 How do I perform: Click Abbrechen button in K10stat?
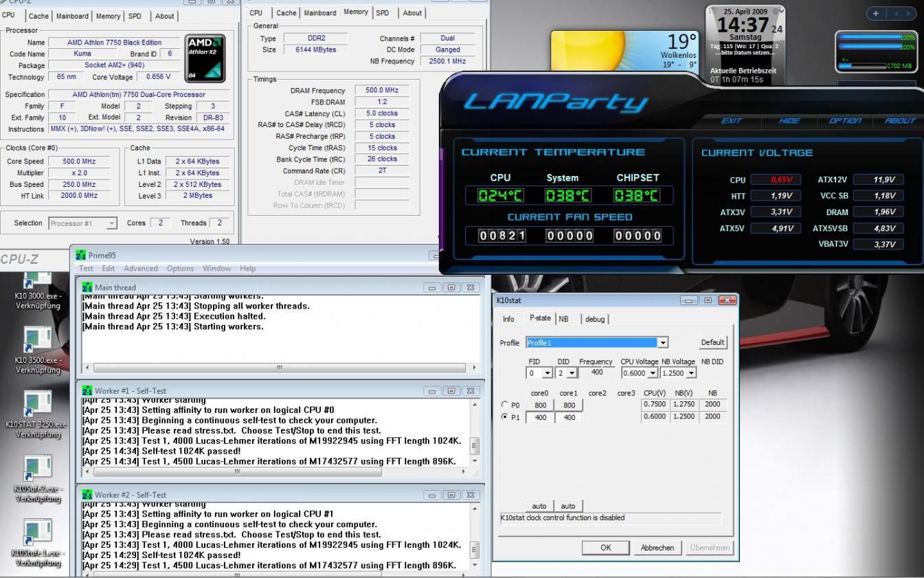[x=658, y=548]
